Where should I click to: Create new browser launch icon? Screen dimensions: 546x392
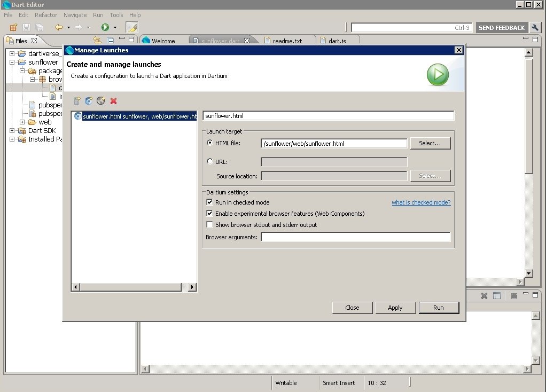[100, 101]
